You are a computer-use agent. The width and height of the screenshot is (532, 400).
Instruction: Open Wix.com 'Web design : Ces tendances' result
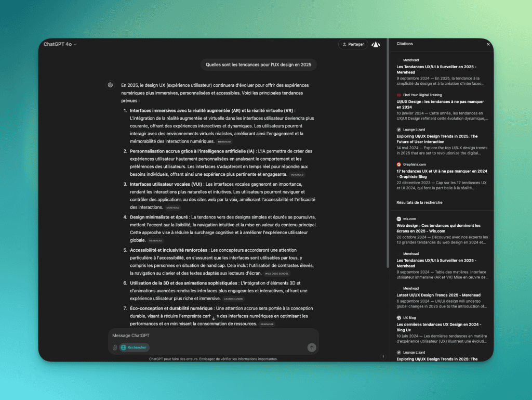pos(442,230)
